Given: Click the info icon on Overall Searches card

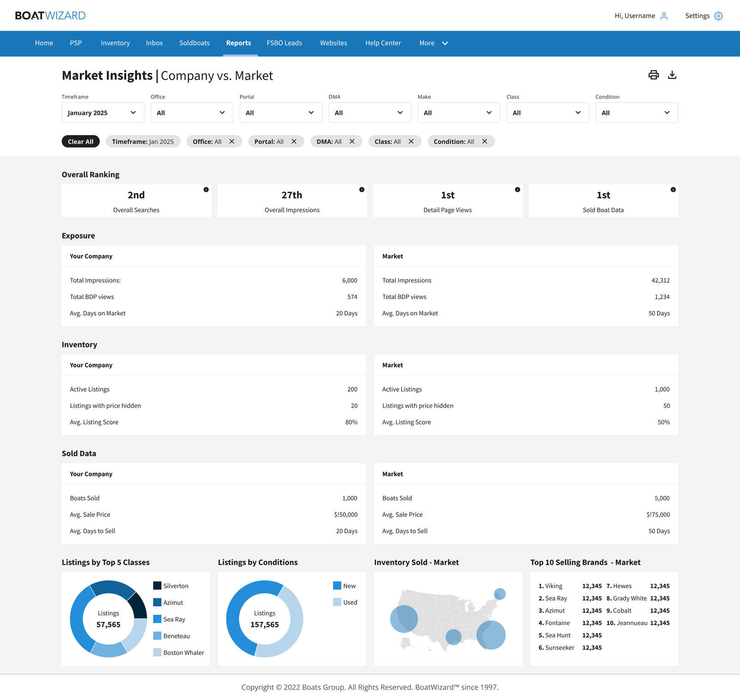Looking at the screenshot, I should (206, 189).
